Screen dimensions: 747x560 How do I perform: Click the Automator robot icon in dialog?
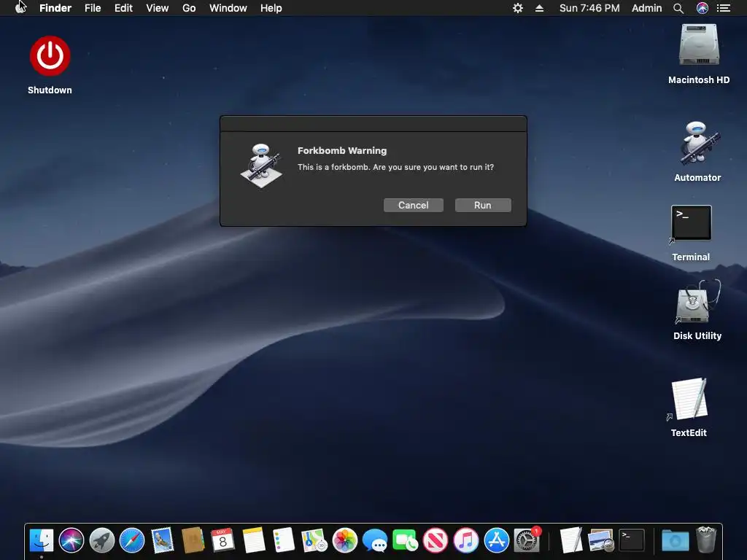(261, 166)
